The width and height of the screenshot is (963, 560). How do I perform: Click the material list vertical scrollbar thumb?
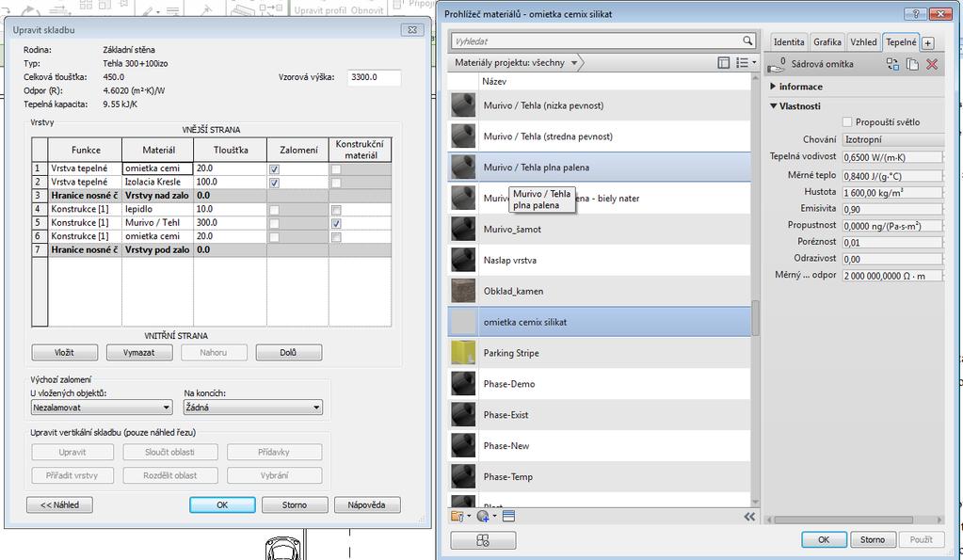point(755,317)
